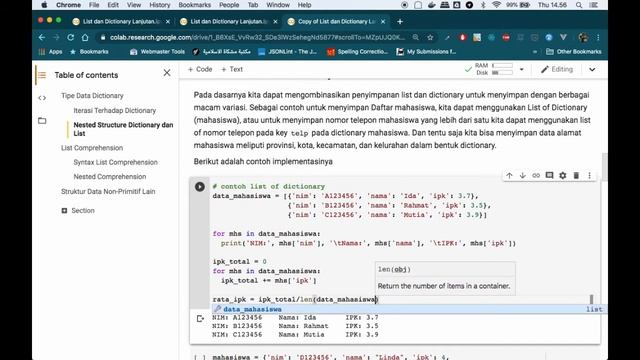This screenshot has height=360, width=640.
Task: Add a comment to the cell
Action: point(549,176)
